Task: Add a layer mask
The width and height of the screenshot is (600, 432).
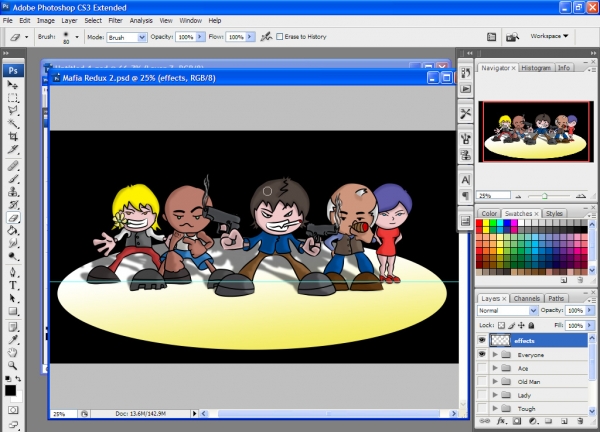Action: [x=517, y=421]
